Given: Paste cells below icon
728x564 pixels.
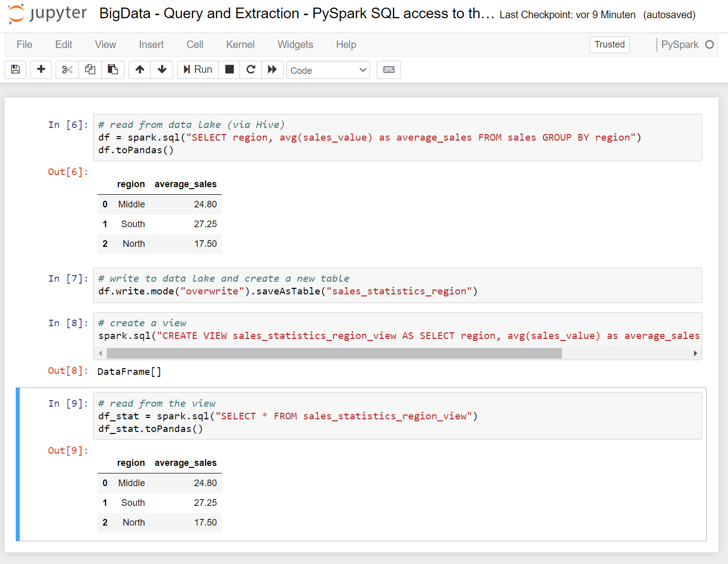Looking at the screenshot, I should [x=113, y=70].
